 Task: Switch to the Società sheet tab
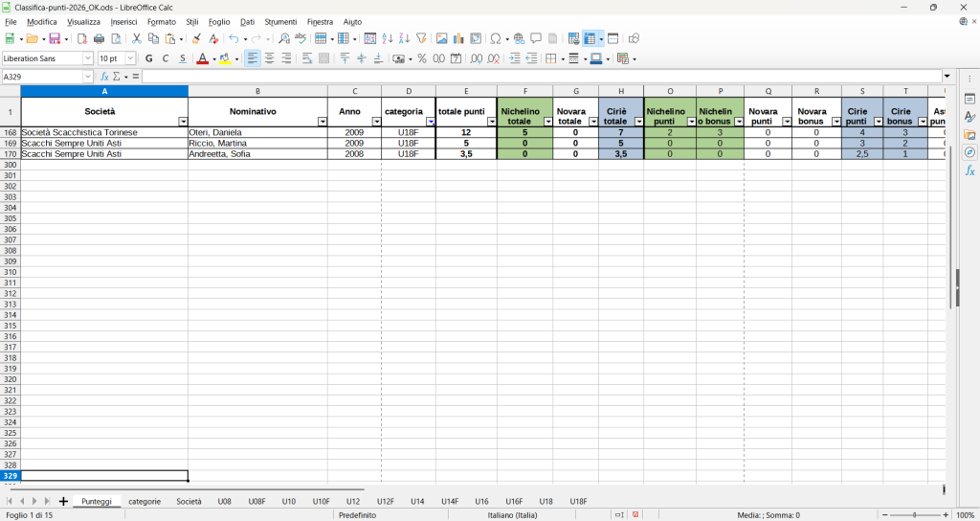click(189, 501)
